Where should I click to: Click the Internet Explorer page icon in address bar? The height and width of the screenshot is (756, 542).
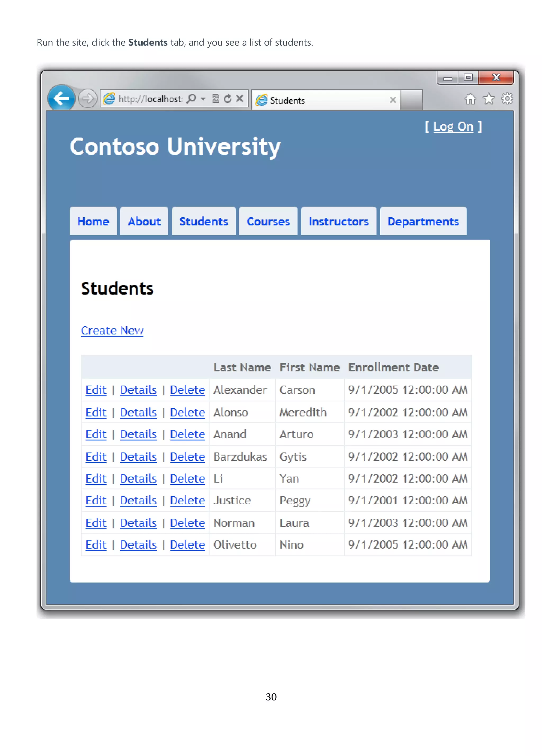pyautogui.click(x=109, y=99)
